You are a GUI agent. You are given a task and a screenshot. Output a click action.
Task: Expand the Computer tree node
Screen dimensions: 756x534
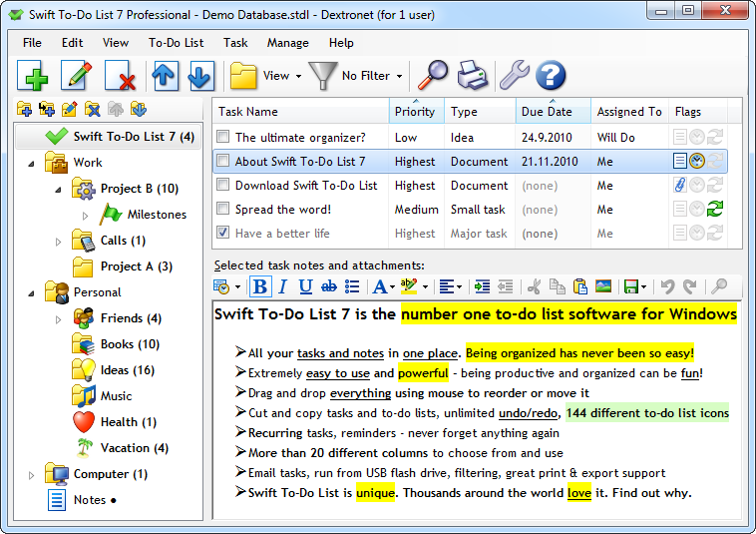[32, 474]
